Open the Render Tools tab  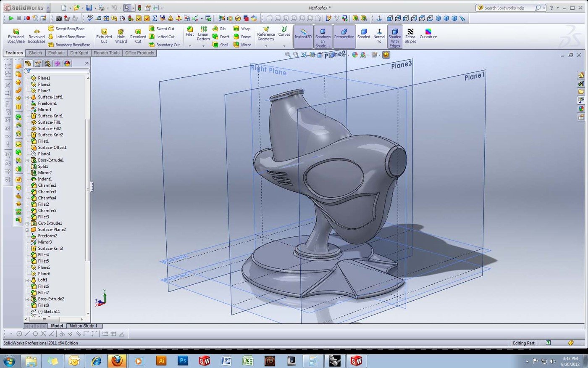pos(106,53)
